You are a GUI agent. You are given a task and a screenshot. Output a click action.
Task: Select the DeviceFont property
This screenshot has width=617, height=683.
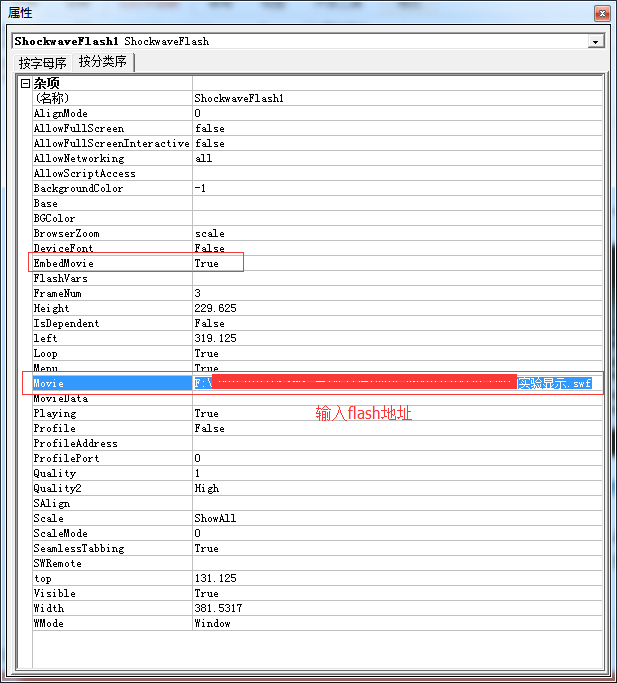[112, 248]
